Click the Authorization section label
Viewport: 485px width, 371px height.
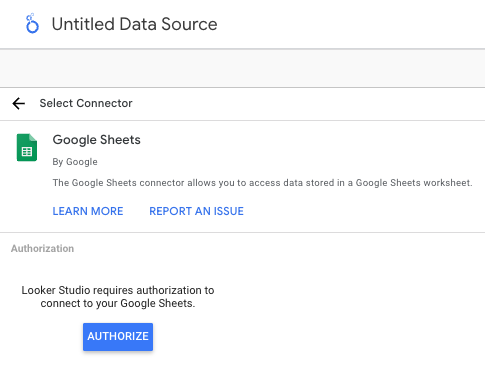[42, 249]
